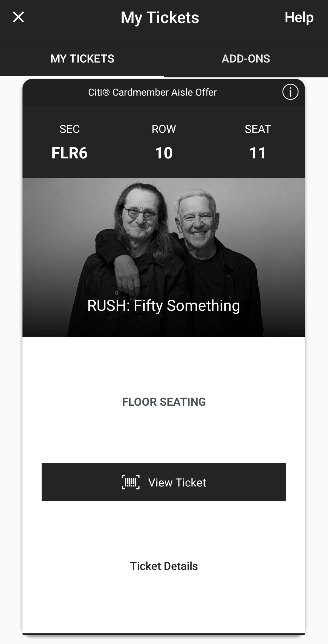Tap the Citi Cardmember Aisle Offer label
This screenshot has height=644, width=328.
tap(152, 92)
